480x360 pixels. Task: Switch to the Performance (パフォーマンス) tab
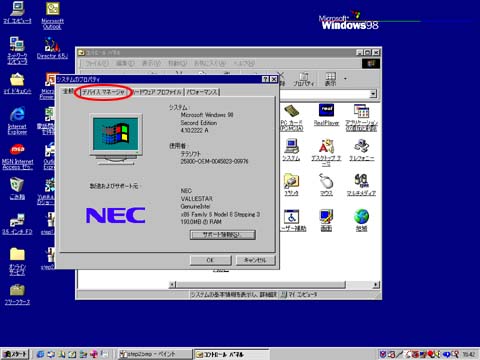(x=202, y=92)
